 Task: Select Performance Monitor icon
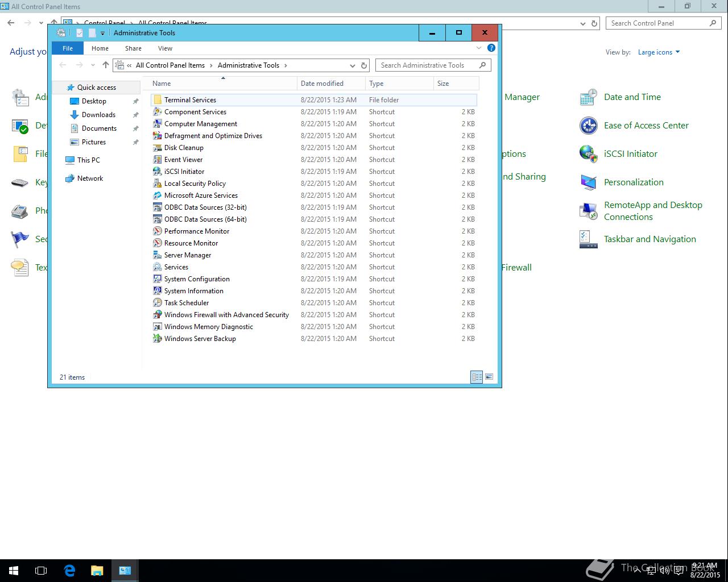(x=158, y=231)
